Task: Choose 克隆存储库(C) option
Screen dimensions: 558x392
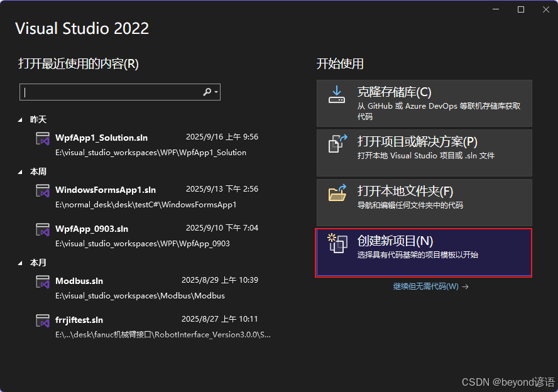Action: click(424, 103)
